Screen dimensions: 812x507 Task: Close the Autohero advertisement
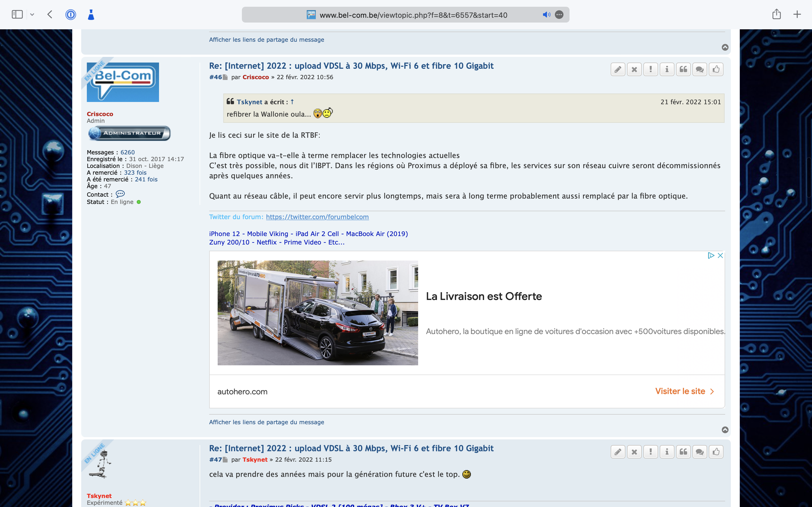click(720, 255)
